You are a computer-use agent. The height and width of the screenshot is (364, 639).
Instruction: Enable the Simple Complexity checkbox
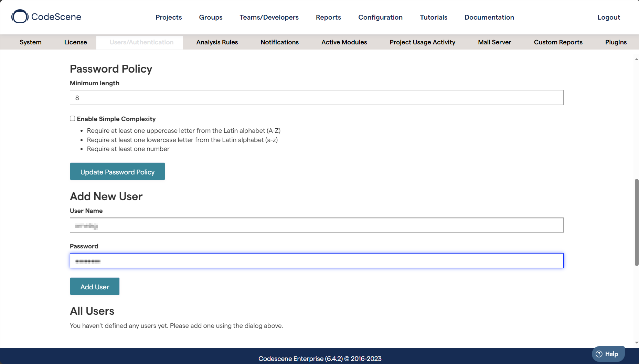tap(72, 118)
